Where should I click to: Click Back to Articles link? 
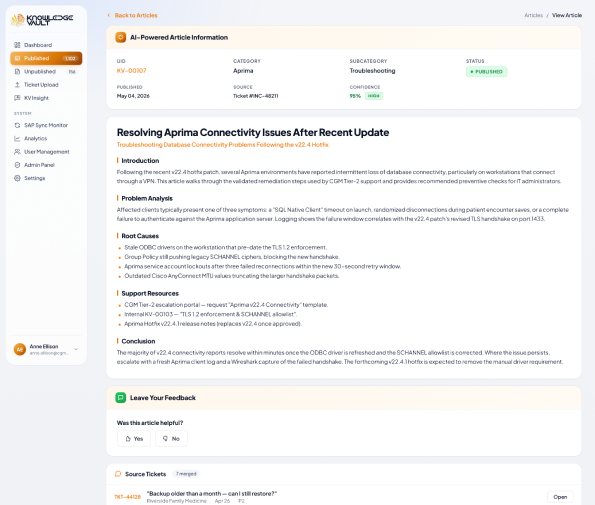pyautogui.click(x=136, y=16)
